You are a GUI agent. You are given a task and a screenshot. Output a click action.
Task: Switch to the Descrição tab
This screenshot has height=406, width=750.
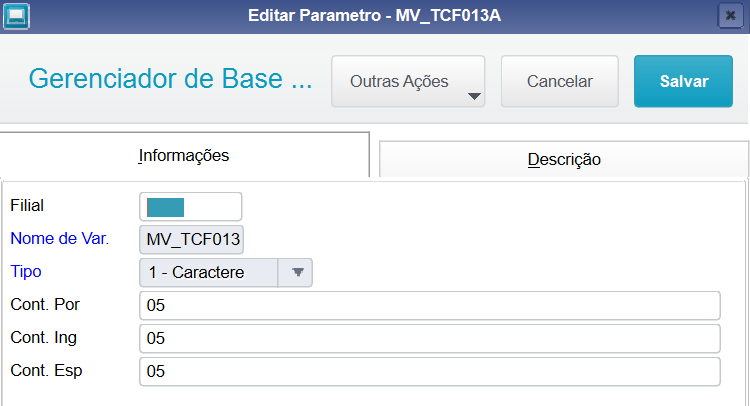(564, 159)
